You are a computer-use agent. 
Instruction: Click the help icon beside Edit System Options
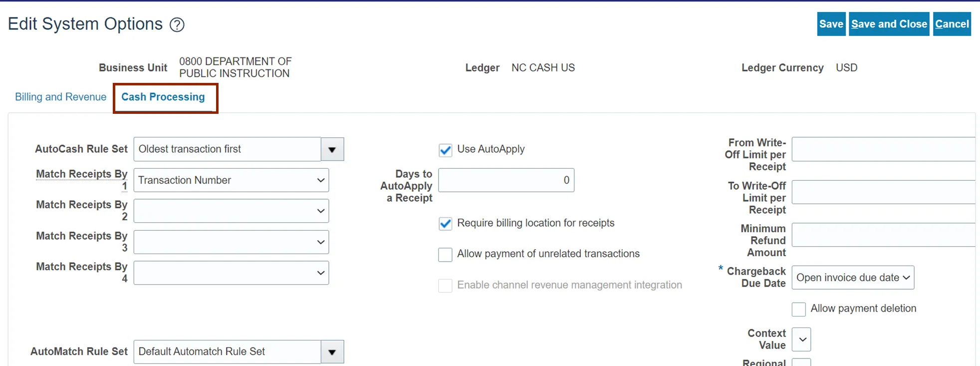pyautogui.click(x=177, y=24)
